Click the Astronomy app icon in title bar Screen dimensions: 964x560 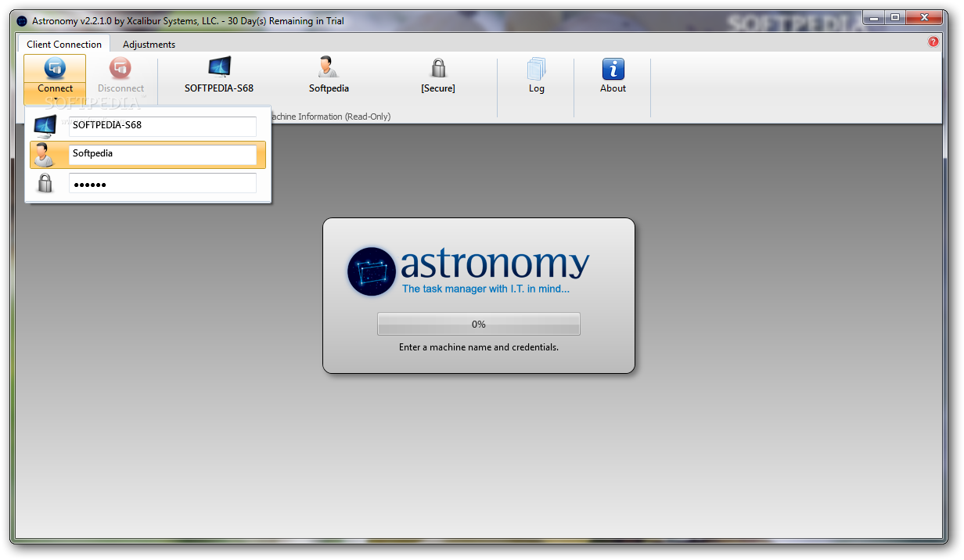pos(22,21)
